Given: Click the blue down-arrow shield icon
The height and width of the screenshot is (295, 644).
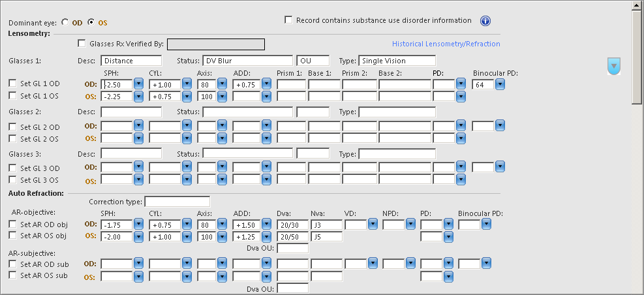Looking at the screenshot, I should [613, 66].
